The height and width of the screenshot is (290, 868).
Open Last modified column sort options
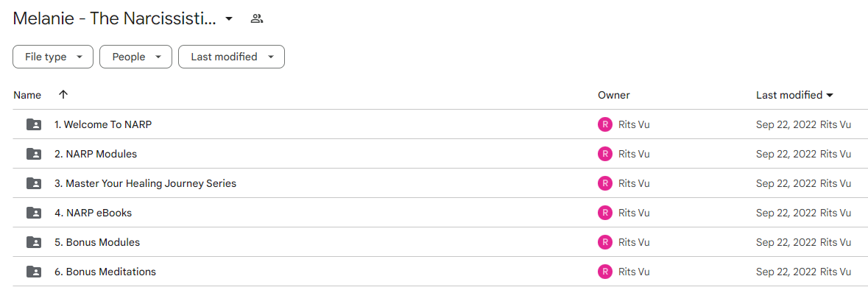tap(795, 95)
